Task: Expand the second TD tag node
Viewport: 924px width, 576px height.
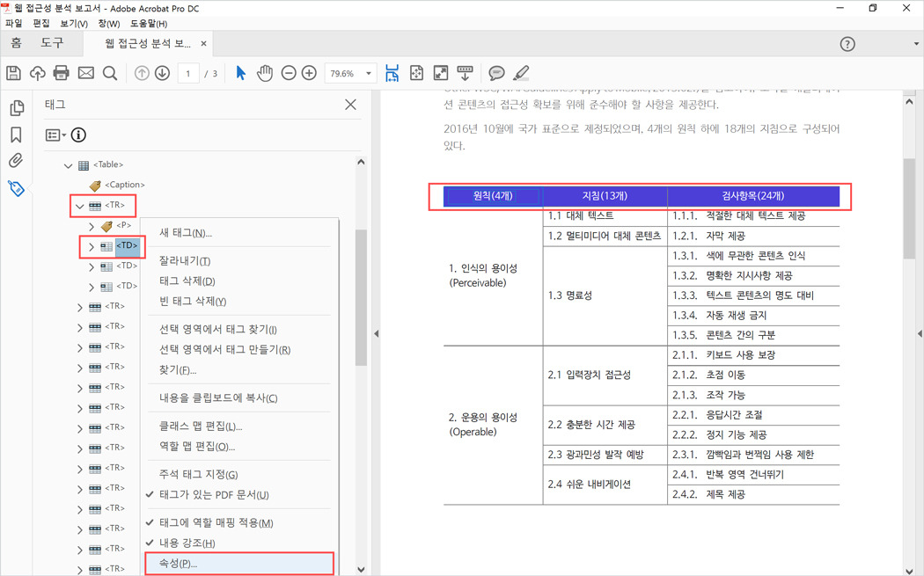Action: click(91, 266)
